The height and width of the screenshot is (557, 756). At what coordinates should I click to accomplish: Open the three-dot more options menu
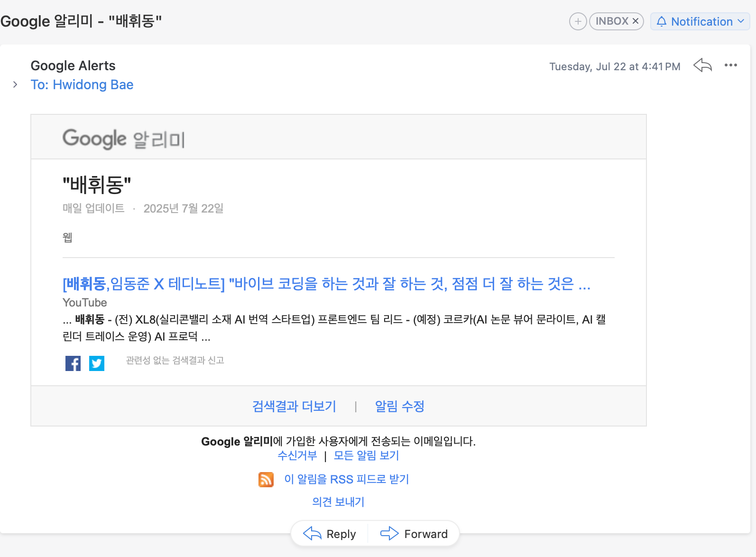(731, 65)
